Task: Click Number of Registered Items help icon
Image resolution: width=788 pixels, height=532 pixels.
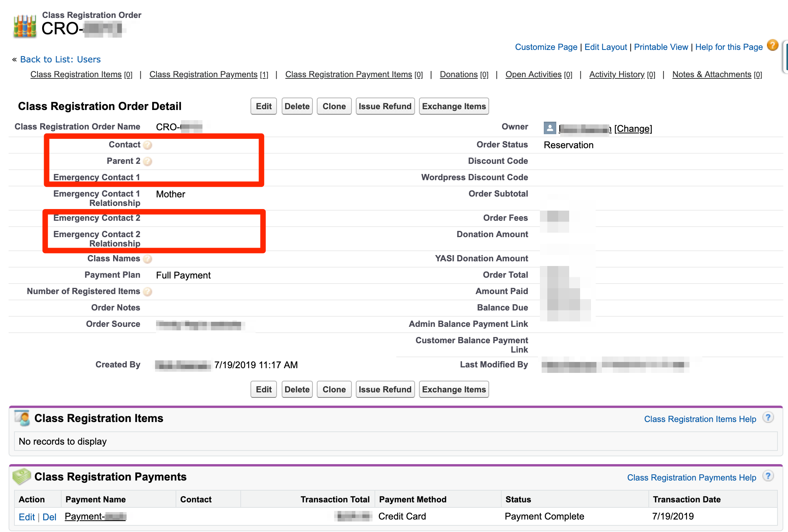Action: coord(147,292)
